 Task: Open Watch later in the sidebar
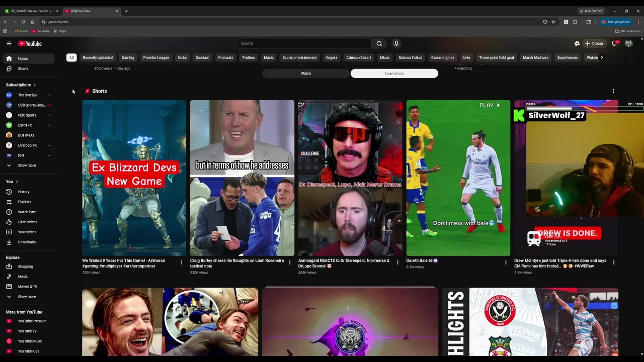click(29, 212)
